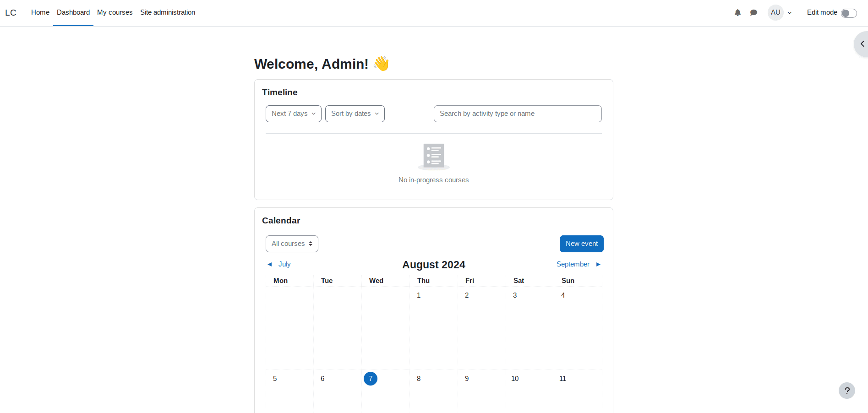Expand the All courses selector
The width and height of the screenshot is (868, 413).
[292, 244]
